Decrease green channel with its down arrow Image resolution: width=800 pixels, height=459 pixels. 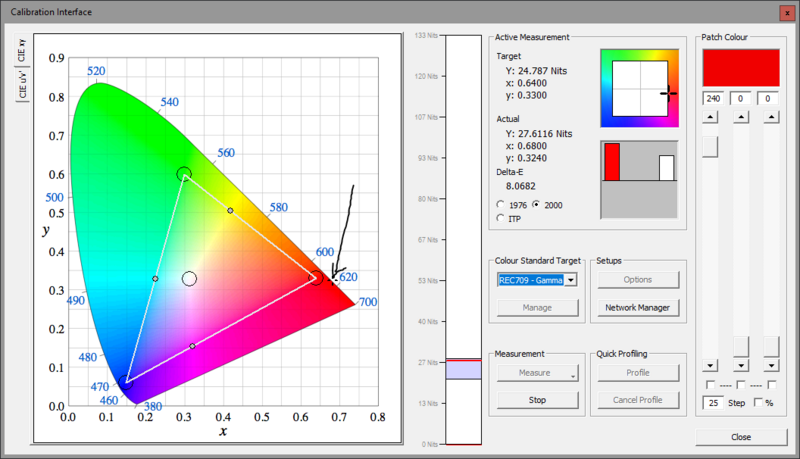click(x=741, y=365)
